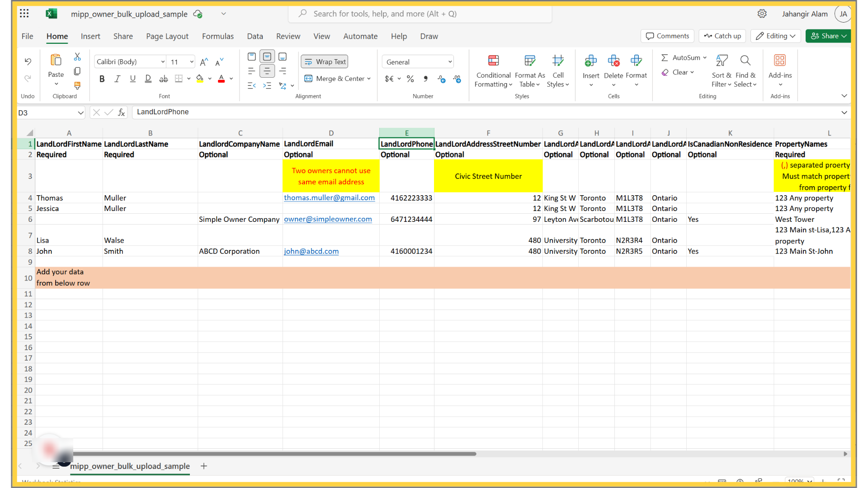The width and height of the screenshot is (868, 488).
Task: Open the Comments pane
Action: coord(667,36)
